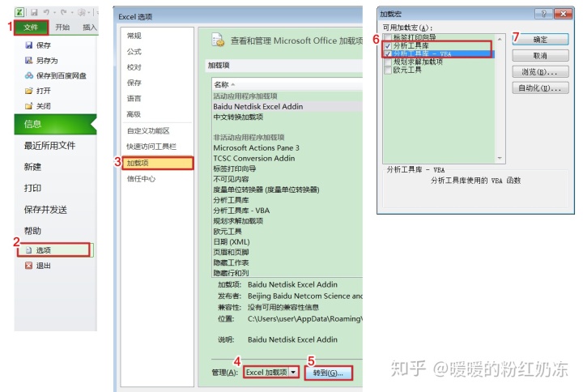583x392 pixels.
Task: Click the 加载宏 list scrollbar down arrow
Action: (500, 158)
